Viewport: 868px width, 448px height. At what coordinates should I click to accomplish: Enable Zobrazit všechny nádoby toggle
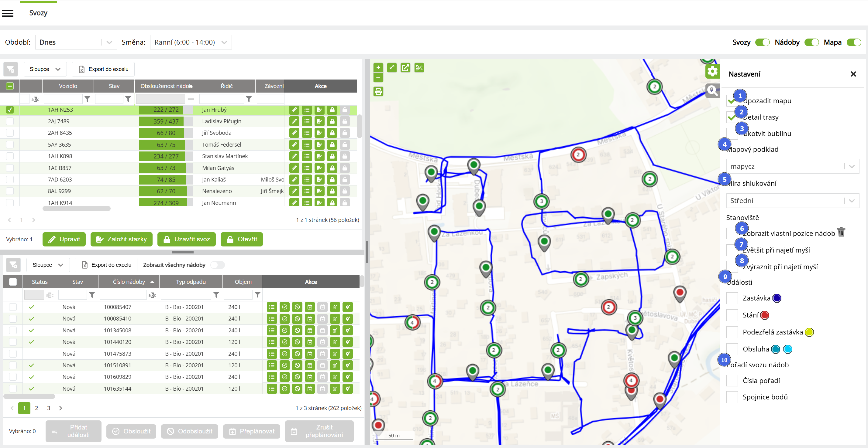click(x=217, y=265)
